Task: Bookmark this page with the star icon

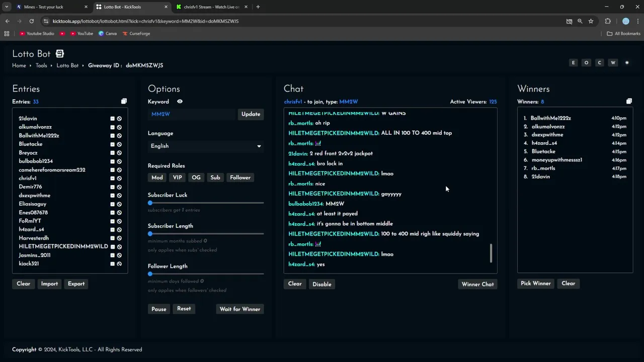Action: (591, 21)
